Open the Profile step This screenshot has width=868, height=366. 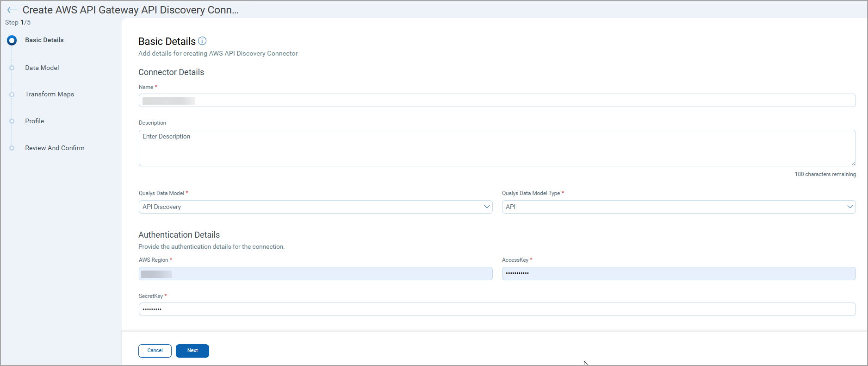pyautogui.click(x=35, y=121)
